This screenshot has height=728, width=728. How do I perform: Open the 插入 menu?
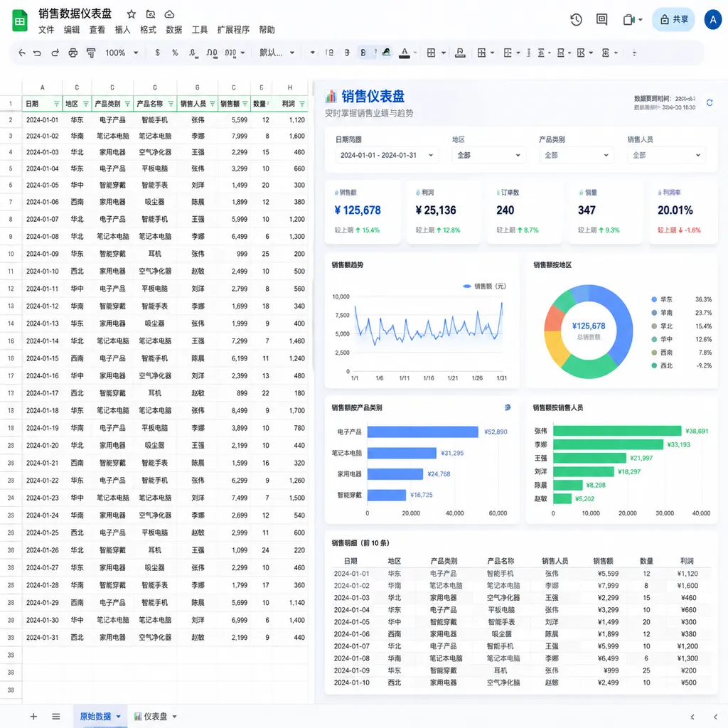(122, 30)
